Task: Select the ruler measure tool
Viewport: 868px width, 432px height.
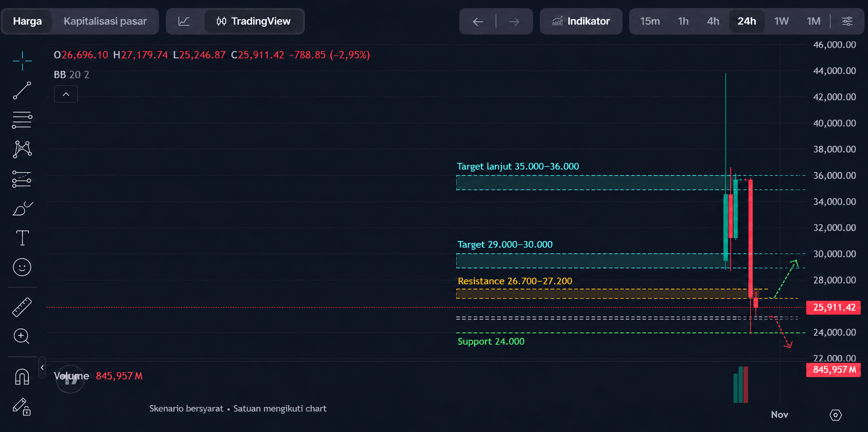Action: click(x=22, y=308)
